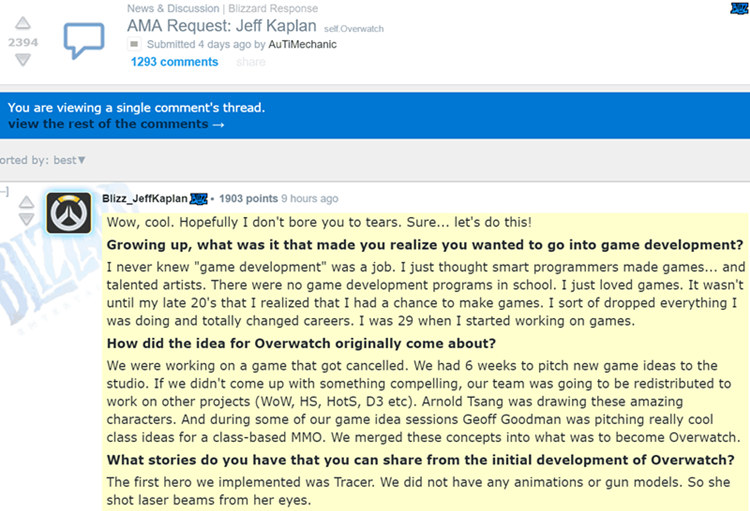This screenshot has width=750, height=511.
Task: Click Blizzard icon in top-right corner
Action: (739, 8)
